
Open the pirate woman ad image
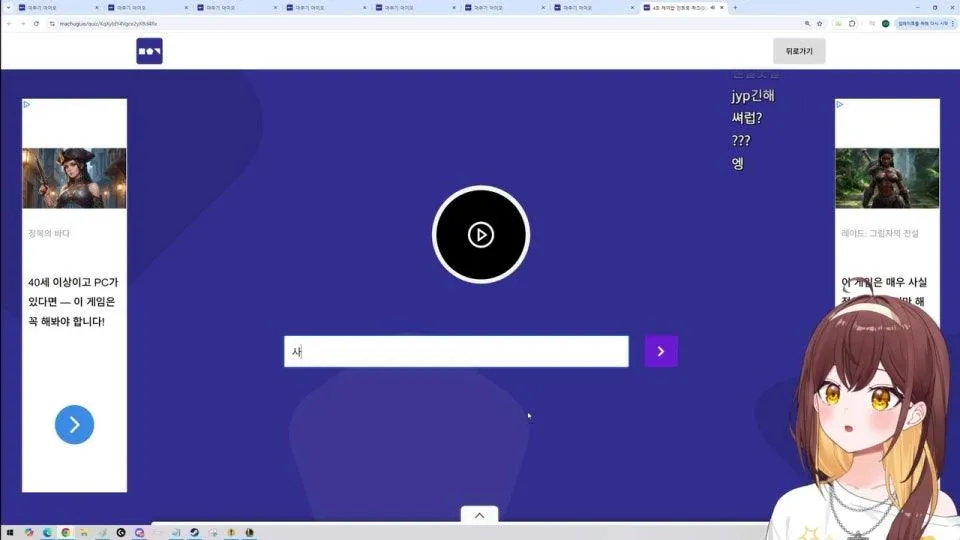coord(74,178)
